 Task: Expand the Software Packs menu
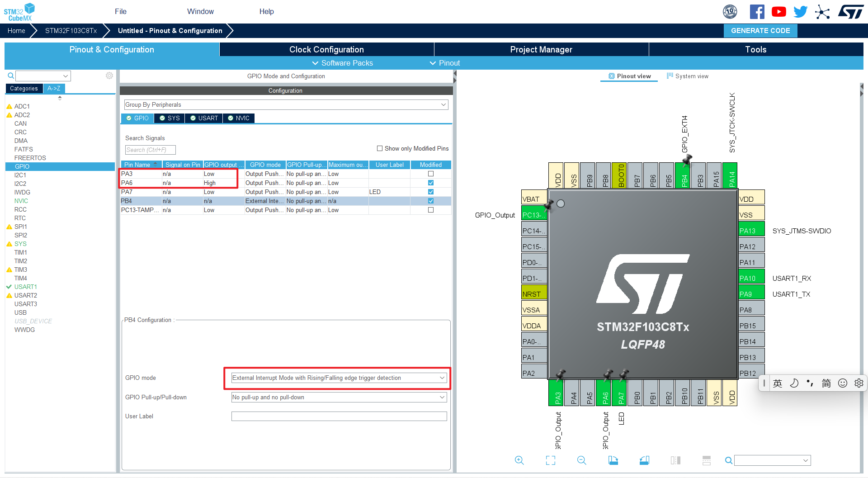click(343, 63)
